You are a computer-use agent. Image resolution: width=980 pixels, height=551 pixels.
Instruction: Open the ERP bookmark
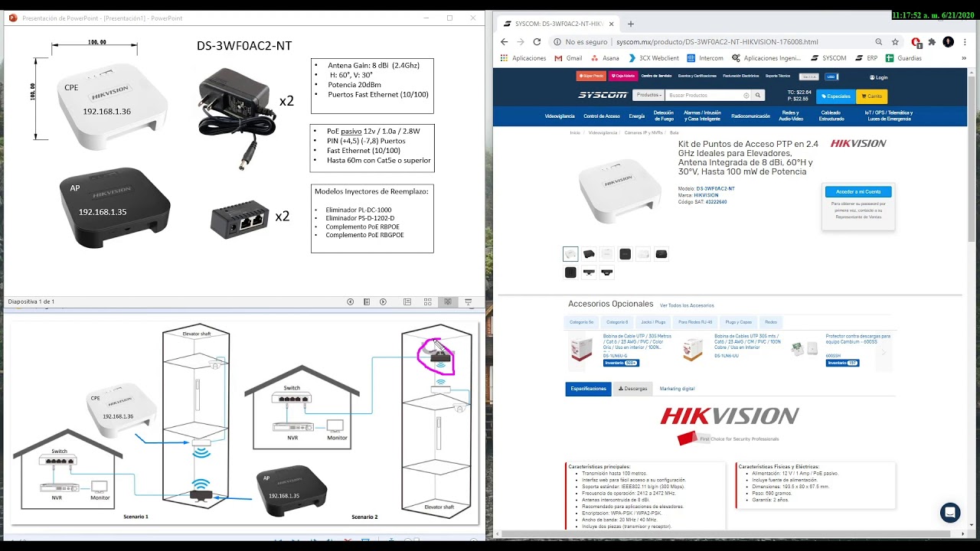pos(867,58)
